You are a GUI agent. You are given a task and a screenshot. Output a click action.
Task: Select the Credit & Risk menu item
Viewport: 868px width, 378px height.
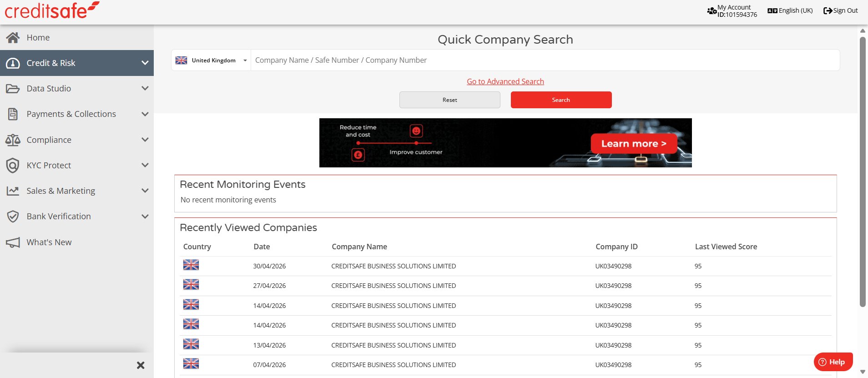click(x=77, y=63)
